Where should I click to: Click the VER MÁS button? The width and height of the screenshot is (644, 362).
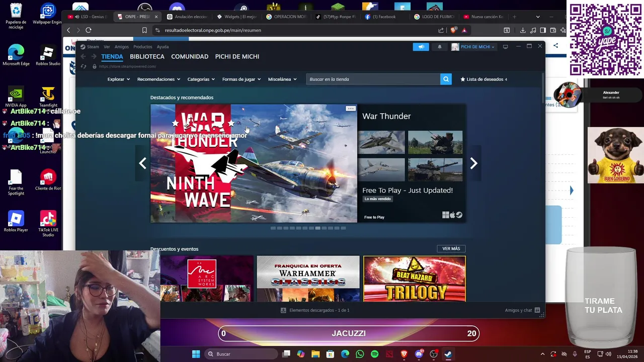(451, 248)
